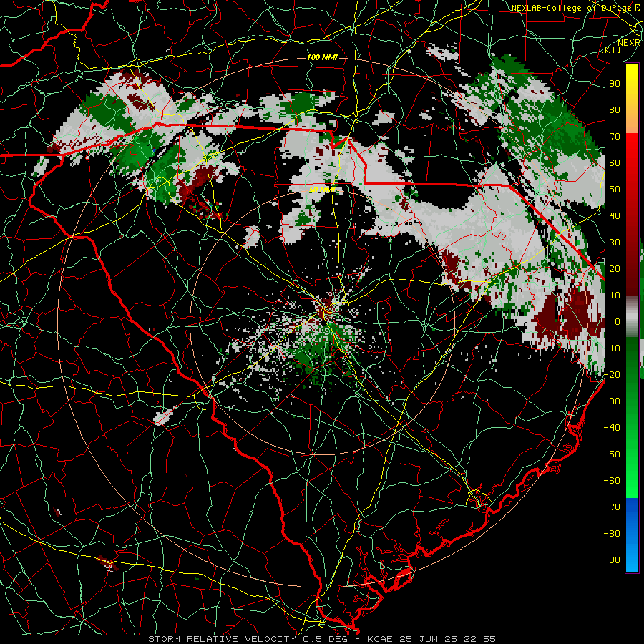Click the -30 knot label on the scale

point(612,401)
